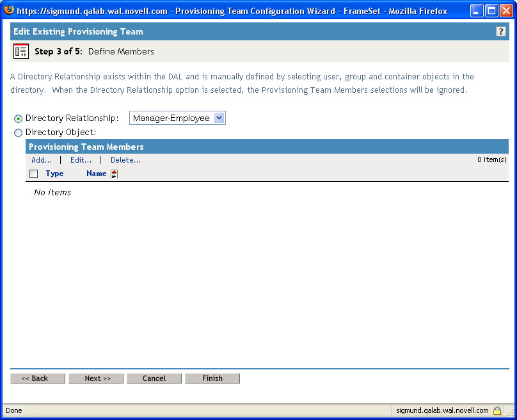Advance the wizard with Next >>
This screenshot has width=517, height=420.
pyautogui.click(x=96, y=378)
